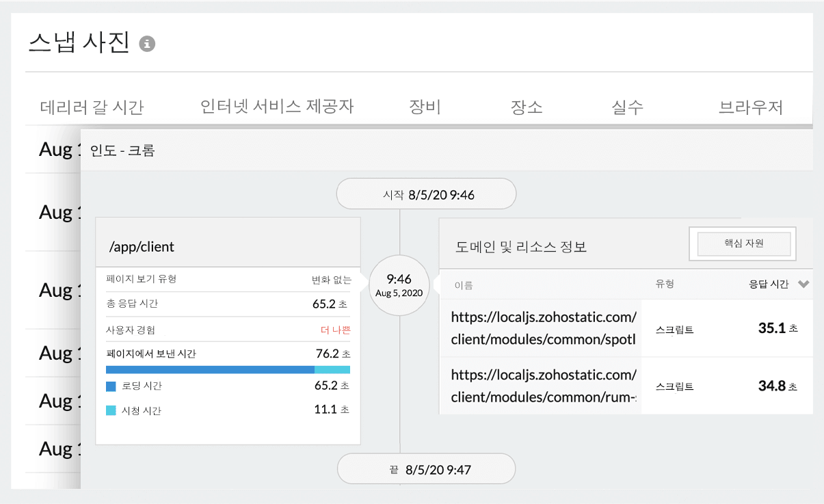Select the 장비 tab
The width and height of the screenshot is (824, 504).
pyautogui.click(x=424, y=106)
